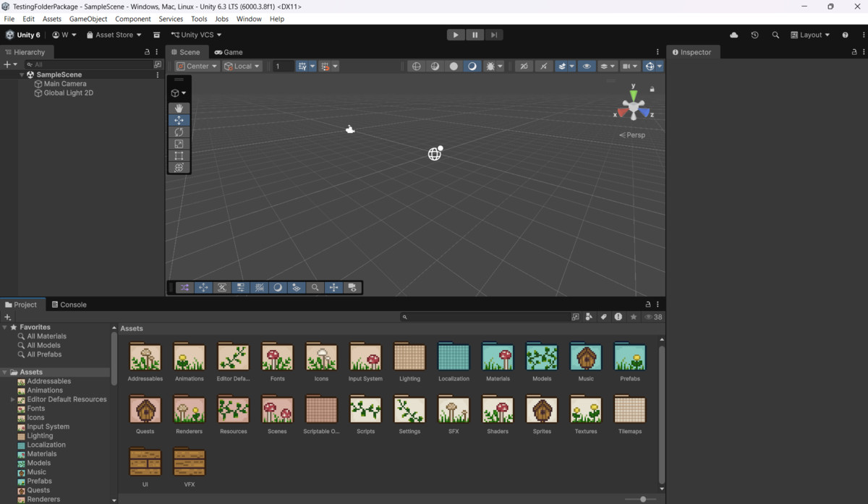
Task: Open the Center pivot dropdown
Action: 197,66
